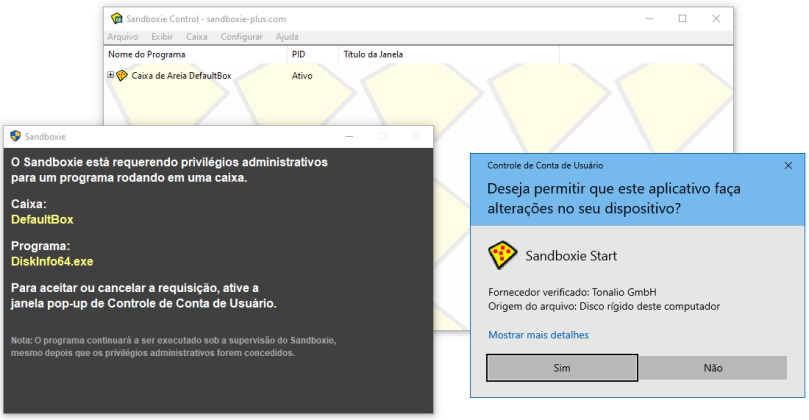The width and height of the screenshot is (809, 420).
Task: Click the yellow DefaultBox text in Sandboxie prompt
Action: tap(42, 220)
